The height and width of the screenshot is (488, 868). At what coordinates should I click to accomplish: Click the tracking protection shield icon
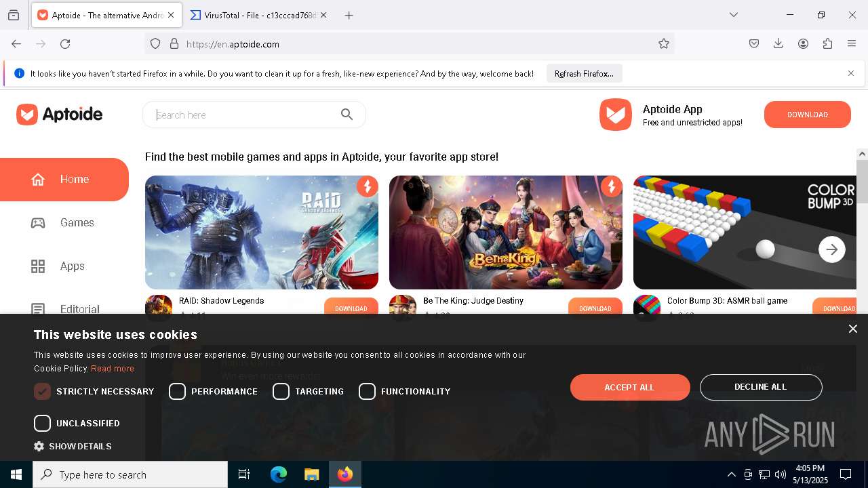[155, 43]
